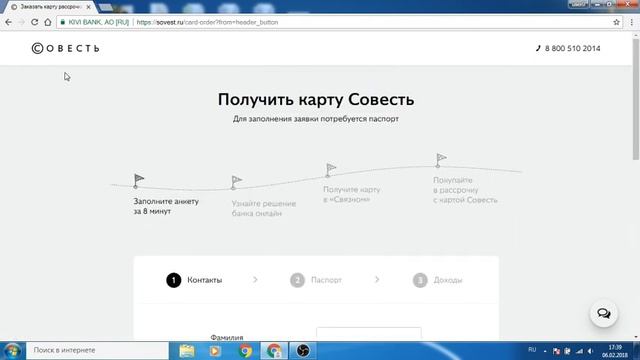
Task: Show hidden tray icons arrow
Action: tap(545, 351)
